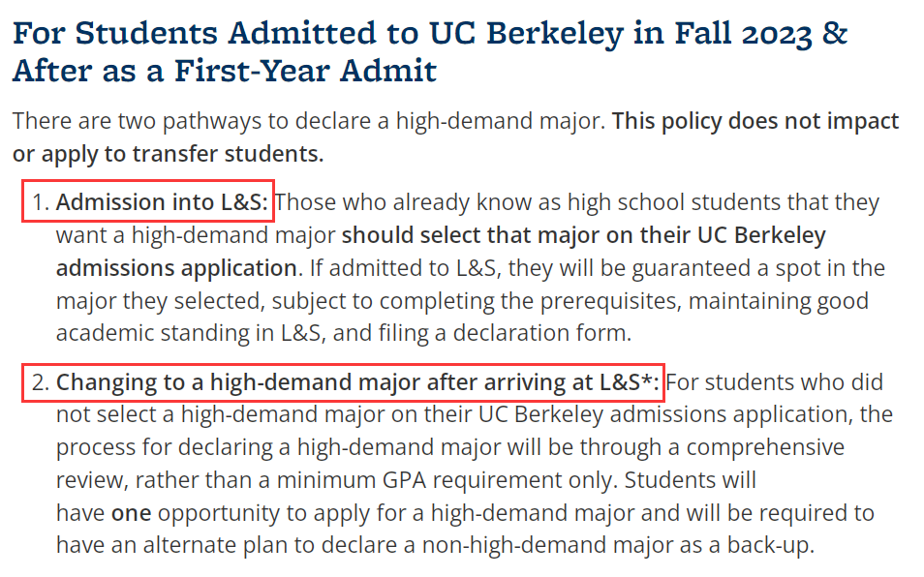
Task: Click the bold word 'one'
Action: [132, 513]
